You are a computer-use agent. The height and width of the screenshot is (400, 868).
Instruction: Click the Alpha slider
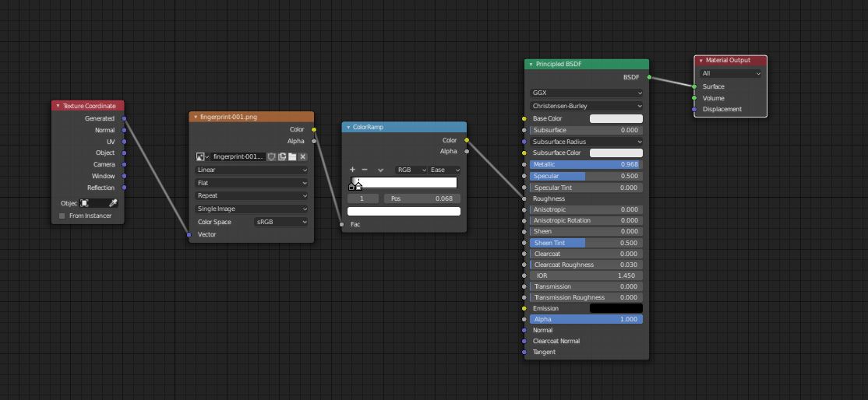[586, 319]
